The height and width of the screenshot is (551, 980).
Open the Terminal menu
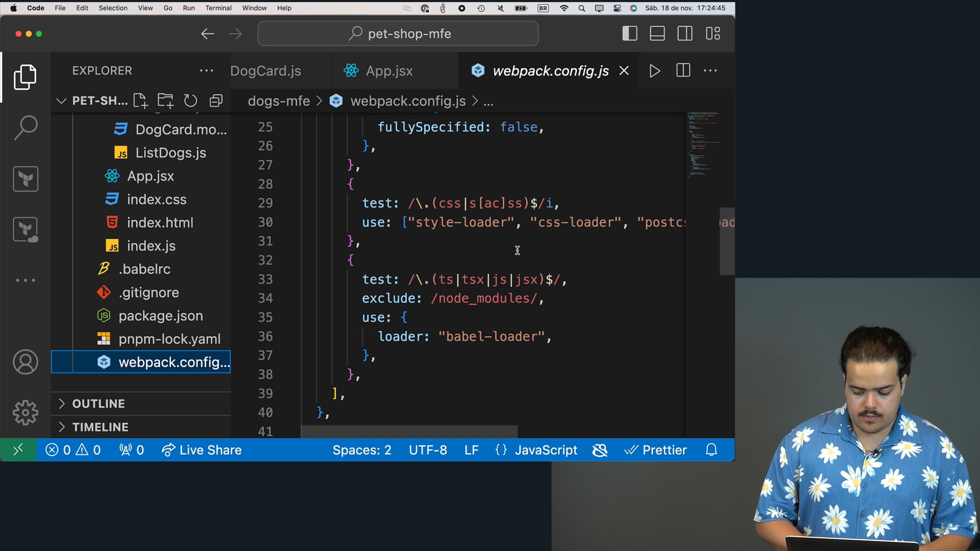pyautogui.click(x=218, y=8)
